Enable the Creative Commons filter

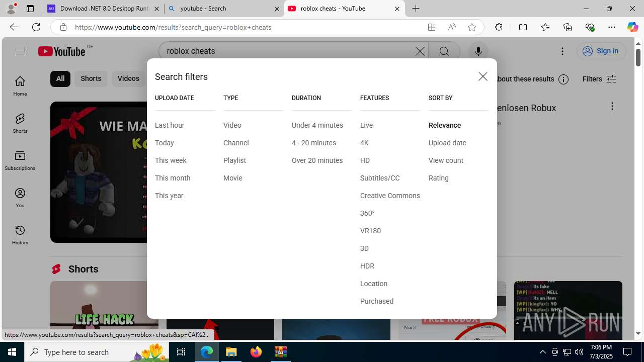(390, 196)
